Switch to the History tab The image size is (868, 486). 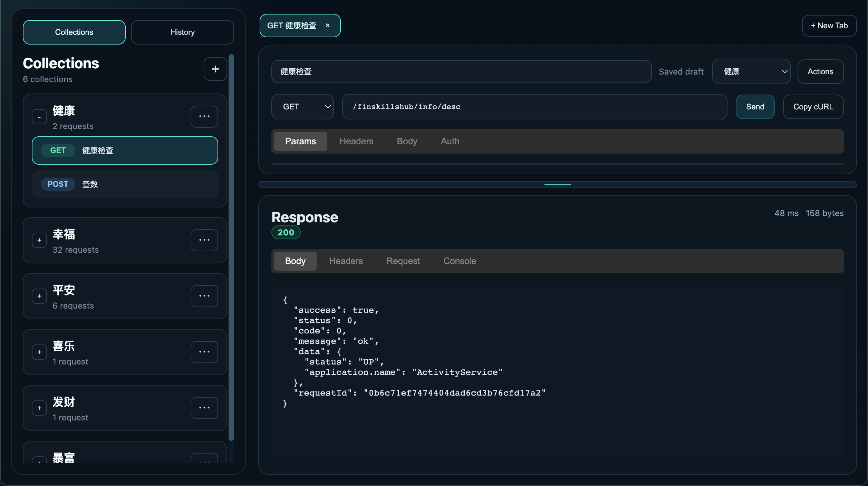pos(182,32)
